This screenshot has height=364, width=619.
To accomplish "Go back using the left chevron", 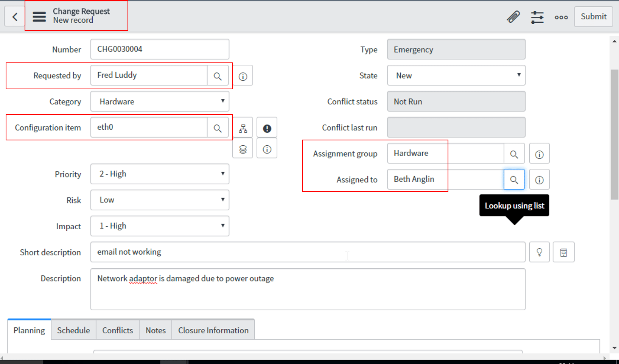I will click(x=15, y=17).
